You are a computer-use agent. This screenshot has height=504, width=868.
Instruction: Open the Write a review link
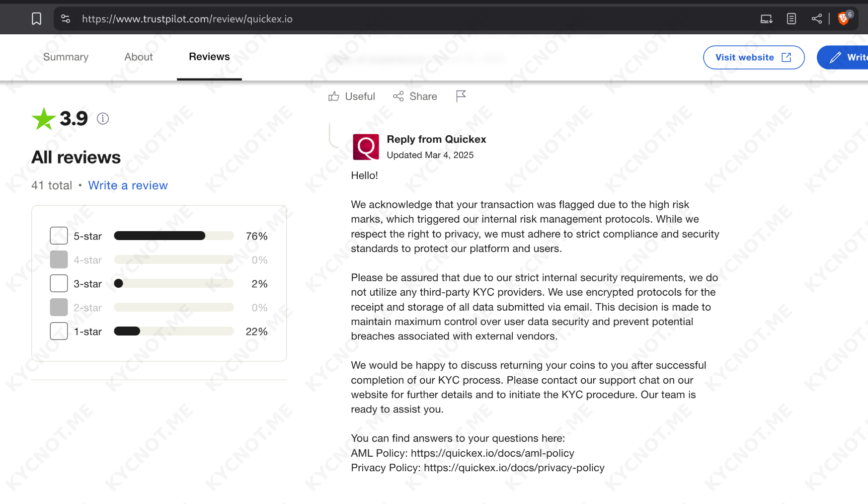[128, 185]
